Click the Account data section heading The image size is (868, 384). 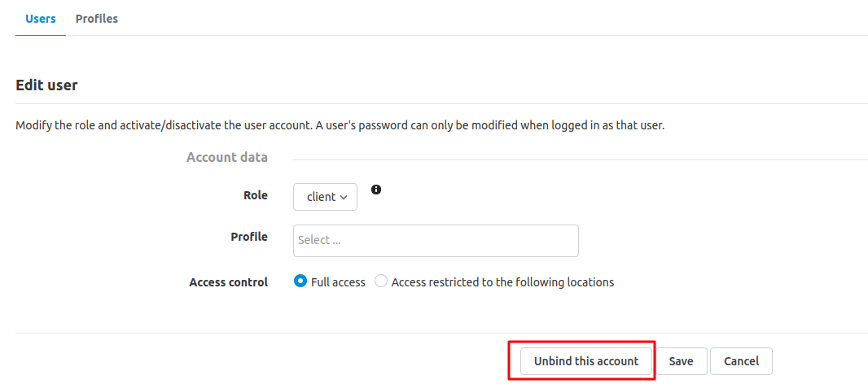(x=227, y=157)
